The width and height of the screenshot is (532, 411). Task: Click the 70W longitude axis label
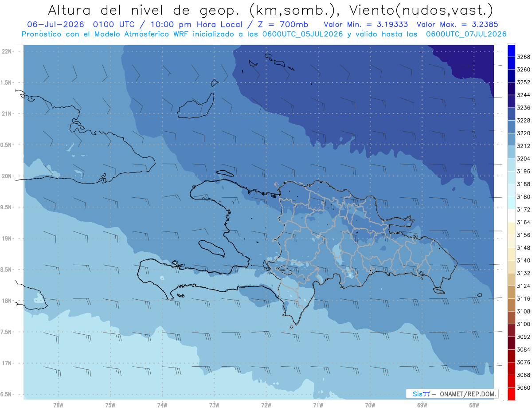click(370, 405)
